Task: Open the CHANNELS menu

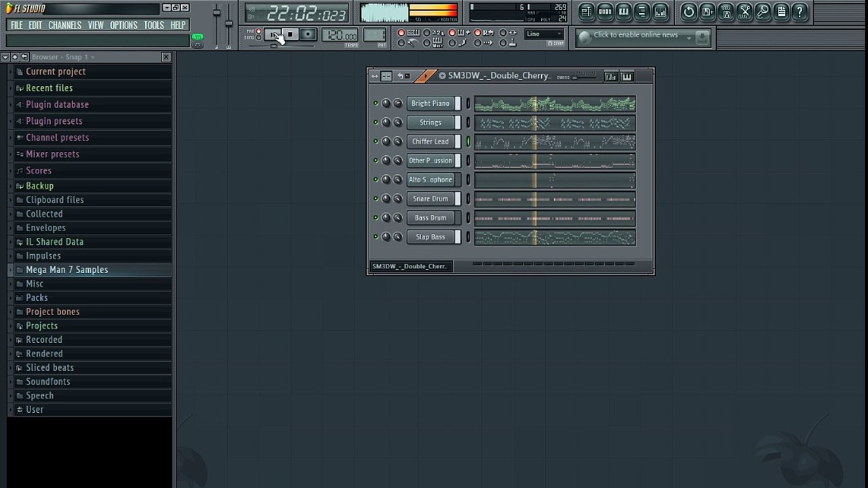Action: click(65, 25)
